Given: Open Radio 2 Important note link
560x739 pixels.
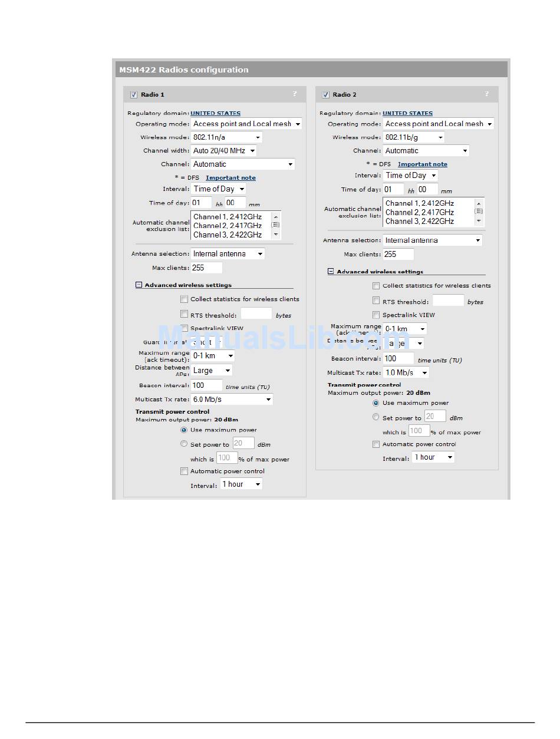Looking at the screenshot, I should [423, 164].
